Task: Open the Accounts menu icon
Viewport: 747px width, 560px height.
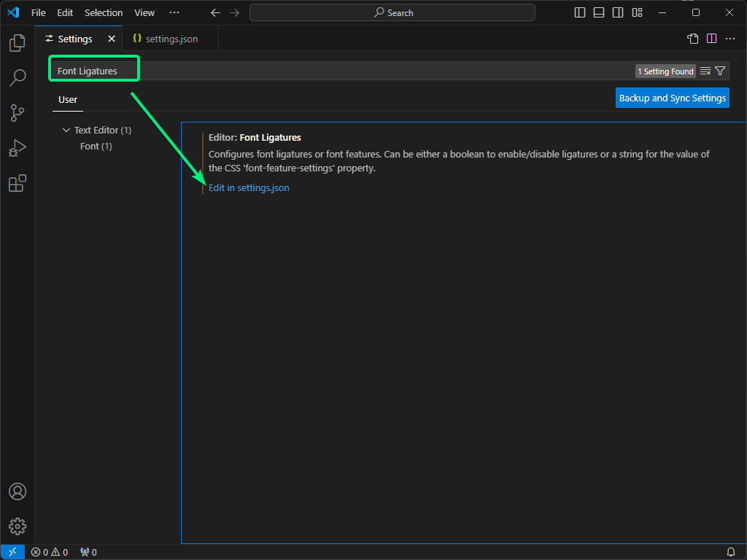Action: (18, 491)
